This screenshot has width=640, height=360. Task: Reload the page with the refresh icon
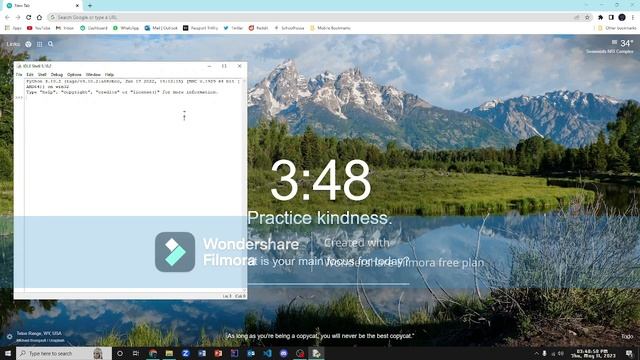tap(29, 18)
